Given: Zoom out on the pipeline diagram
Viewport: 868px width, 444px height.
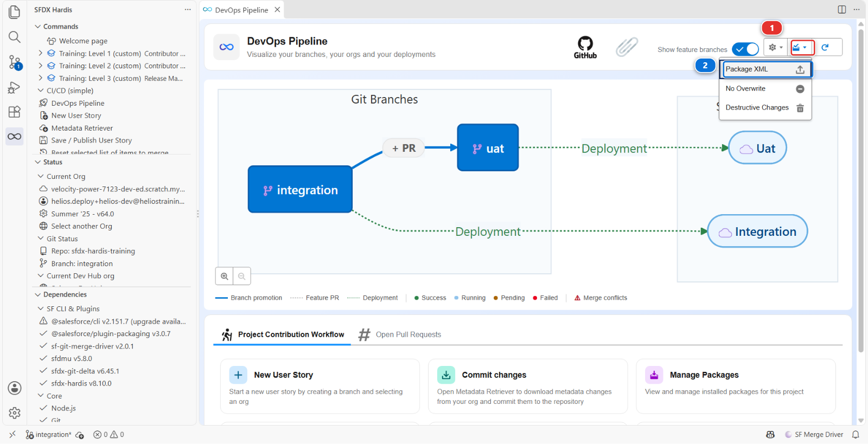Looking at the screenshot, I should (242, 276).
